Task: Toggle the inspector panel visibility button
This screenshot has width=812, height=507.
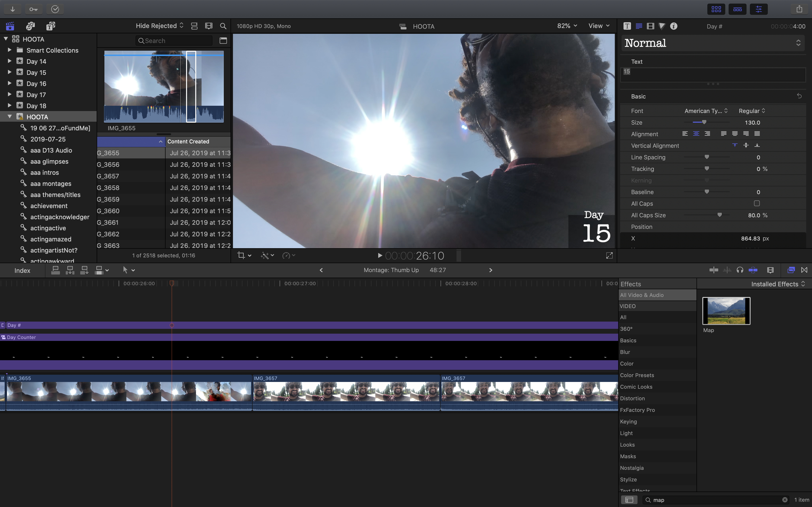Action: (759, 9)
